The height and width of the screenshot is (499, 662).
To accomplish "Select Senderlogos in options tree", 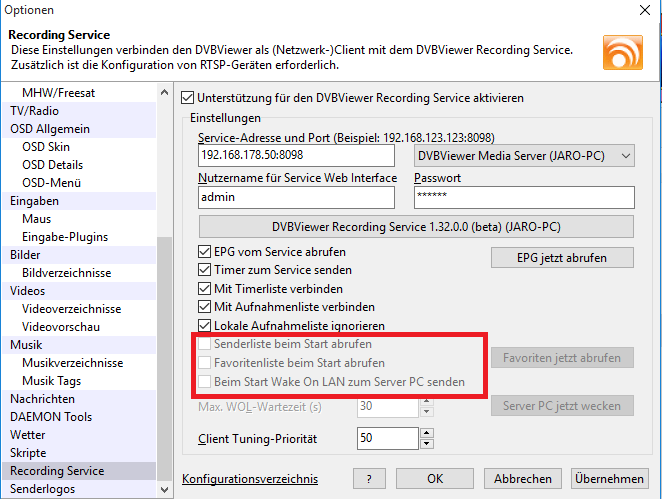I will click(79, 489).
